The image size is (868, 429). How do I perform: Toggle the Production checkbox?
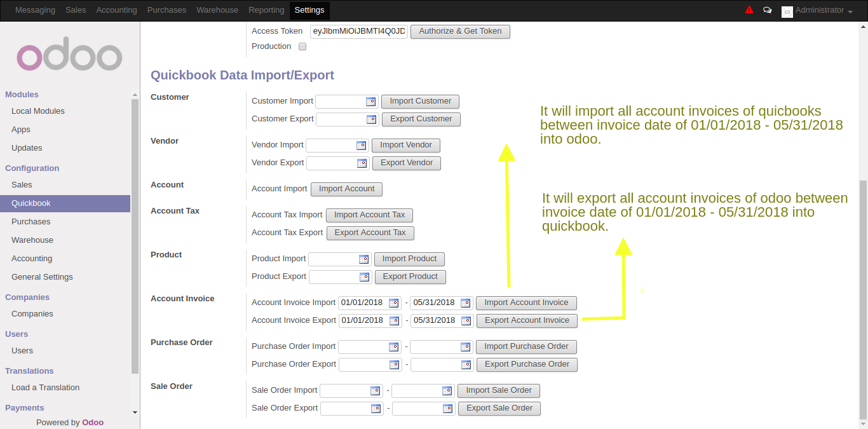(x=302, y=46)
